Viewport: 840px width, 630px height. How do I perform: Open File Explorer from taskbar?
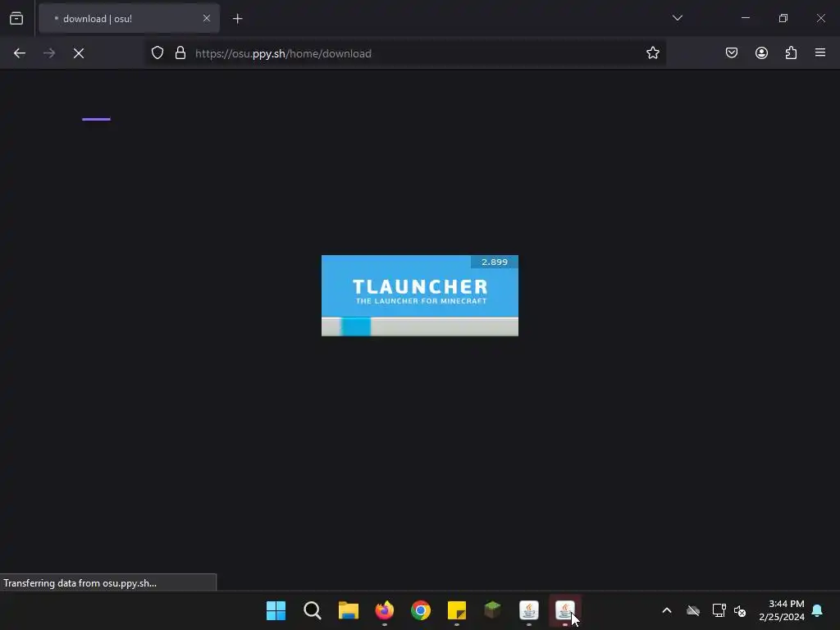348,610
